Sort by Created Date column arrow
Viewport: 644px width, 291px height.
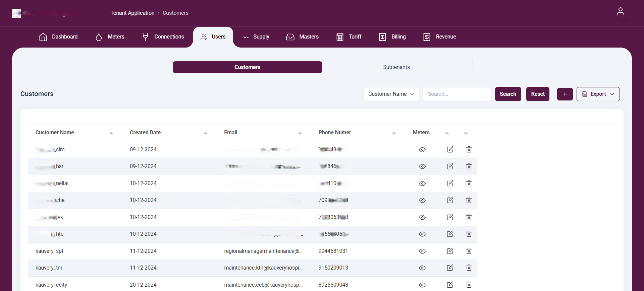[205, 133]
